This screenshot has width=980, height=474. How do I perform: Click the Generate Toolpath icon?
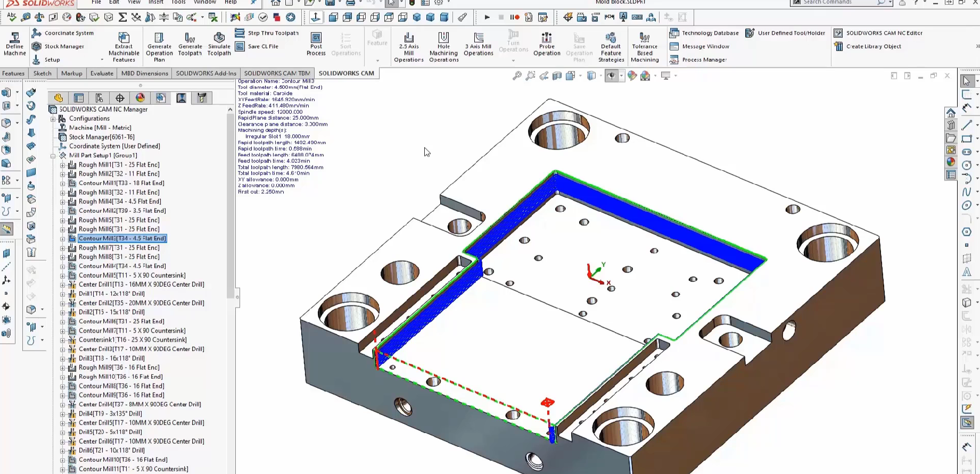pyautogui.click(x=190, y=44)
